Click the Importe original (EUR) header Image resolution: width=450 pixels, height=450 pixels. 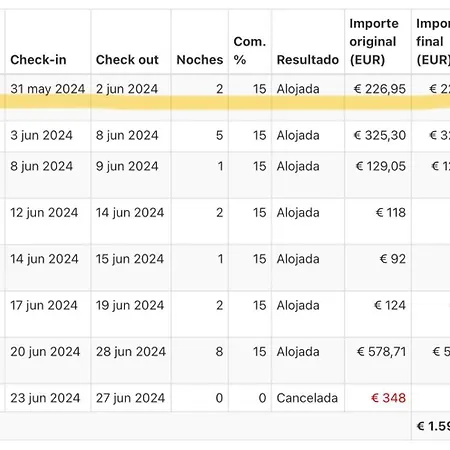point(374,42)
